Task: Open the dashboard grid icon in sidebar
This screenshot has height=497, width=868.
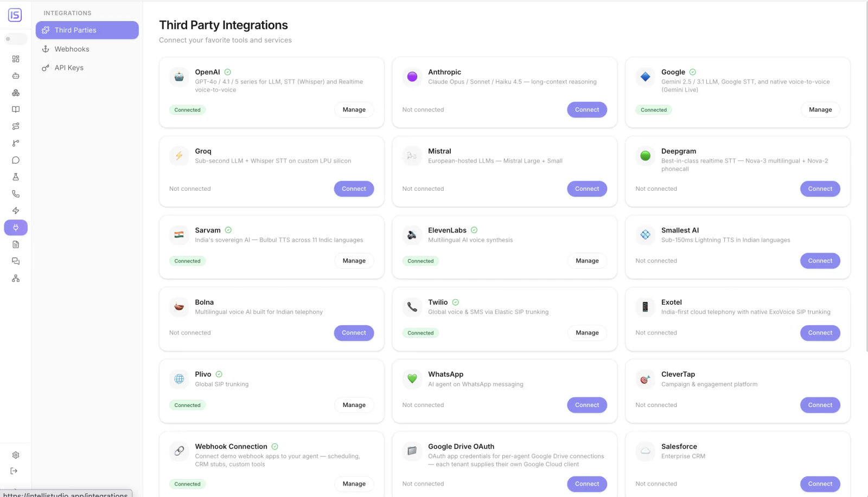Action: (x=16, y=59)
